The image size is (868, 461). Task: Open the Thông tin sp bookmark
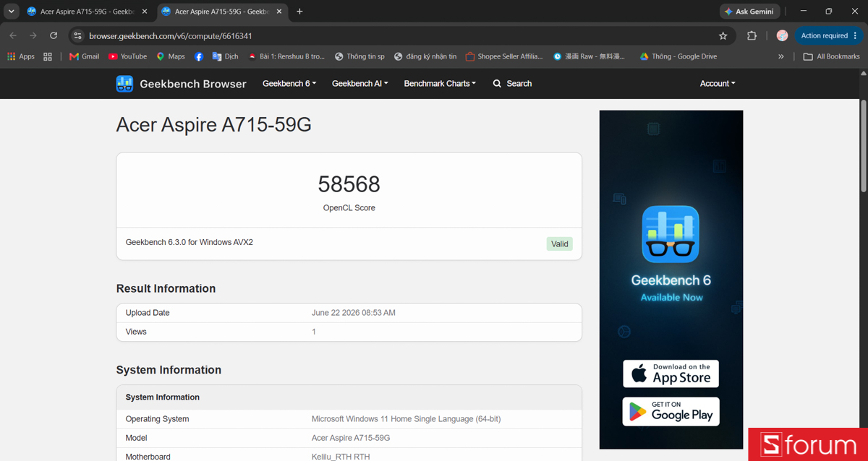point(359,56)
